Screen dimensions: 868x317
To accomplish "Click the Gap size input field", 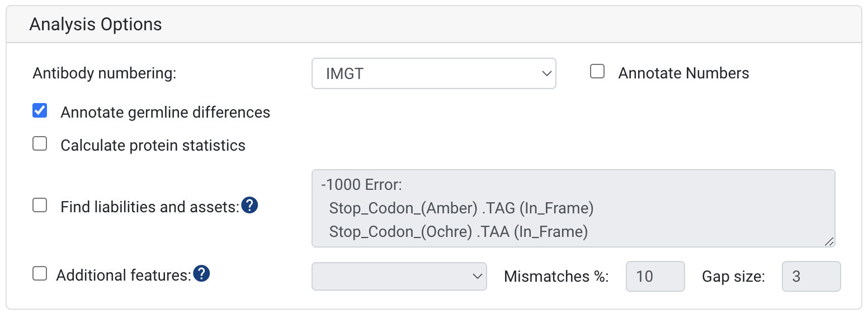I will click(x=811, y=276).
